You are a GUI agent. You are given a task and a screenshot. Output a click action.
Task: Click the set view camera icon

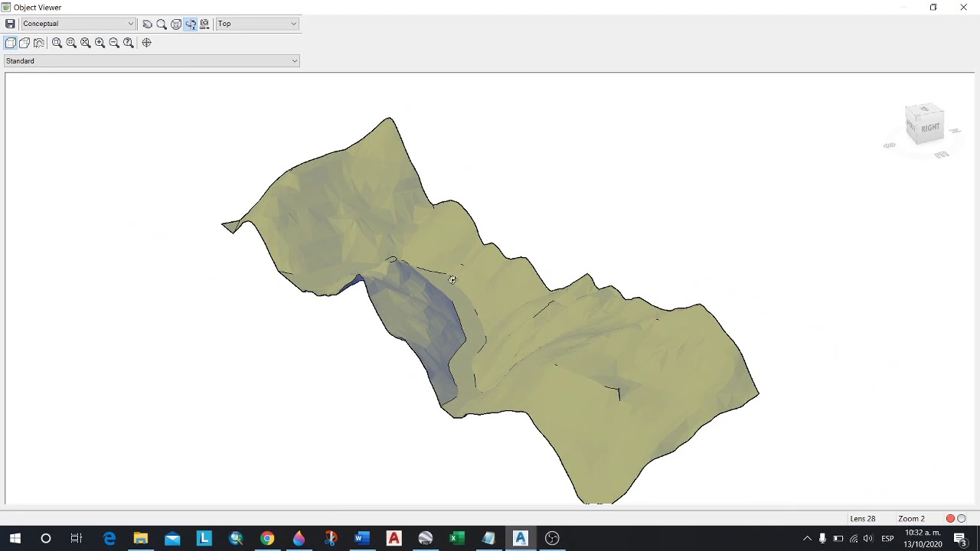[204, 24]
